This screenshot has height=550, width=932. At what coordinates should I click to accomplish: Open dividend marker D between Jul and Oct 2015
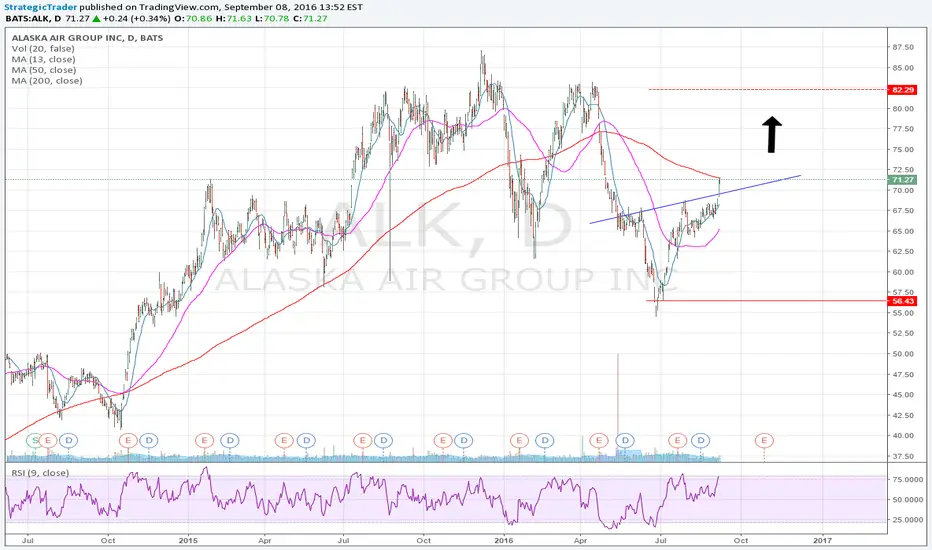click(x=384, y=441)
